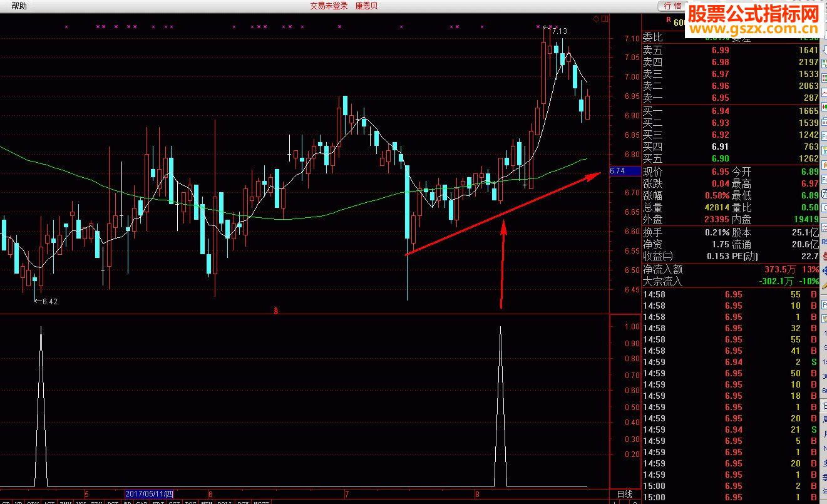The width and height of the screenshot is (827, 504).
Task: Select the 14:58 trade with volume 32
Action: (x=731, y=328)
